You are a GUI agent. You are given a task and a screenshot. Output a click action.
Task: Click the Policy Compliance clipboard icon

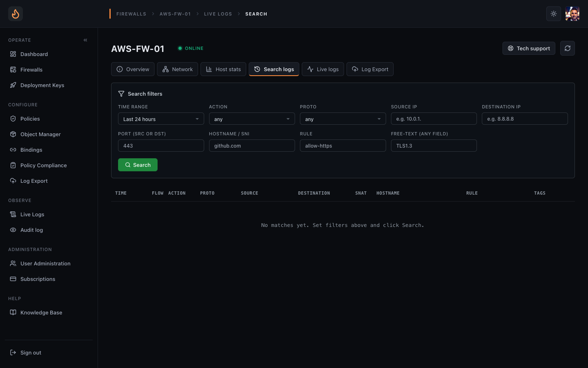(x=13, y=165)
